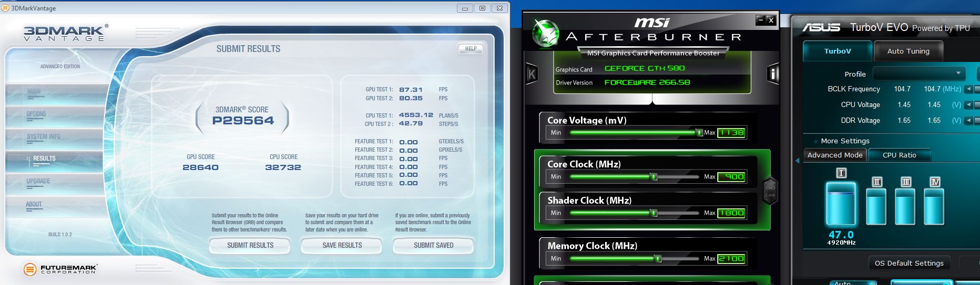Select core I ratio button in TurboV
Image resolution: width=980 pixels, height=285 pixels.
(x=841, y=173)
